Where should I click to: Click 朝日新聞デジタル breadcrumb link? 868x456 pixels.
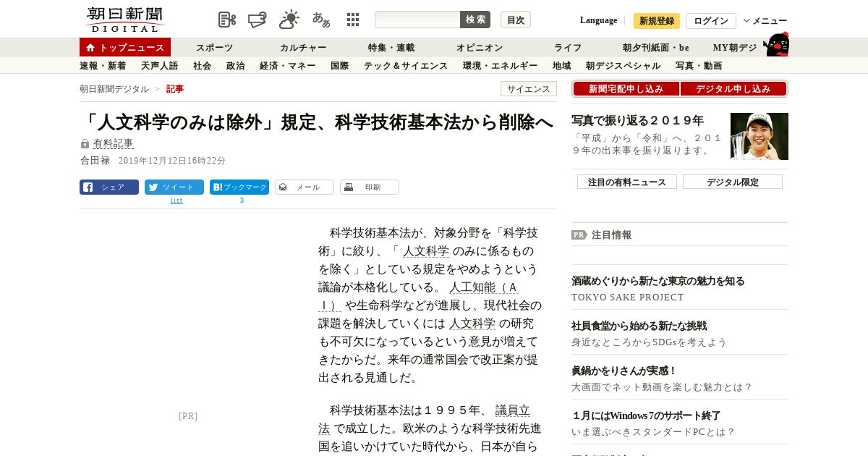114,89
